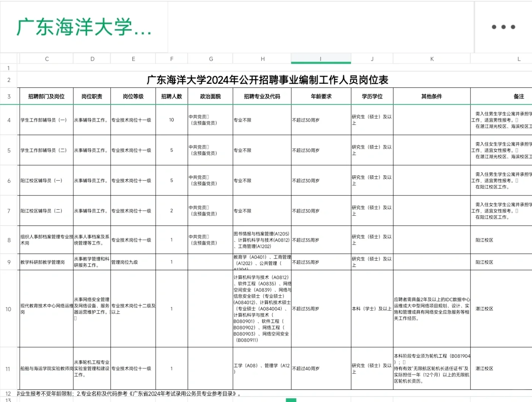Tap the document title 广东海洋大学...
The width and height of the screenshot is (532, 402).
[84, 27]
